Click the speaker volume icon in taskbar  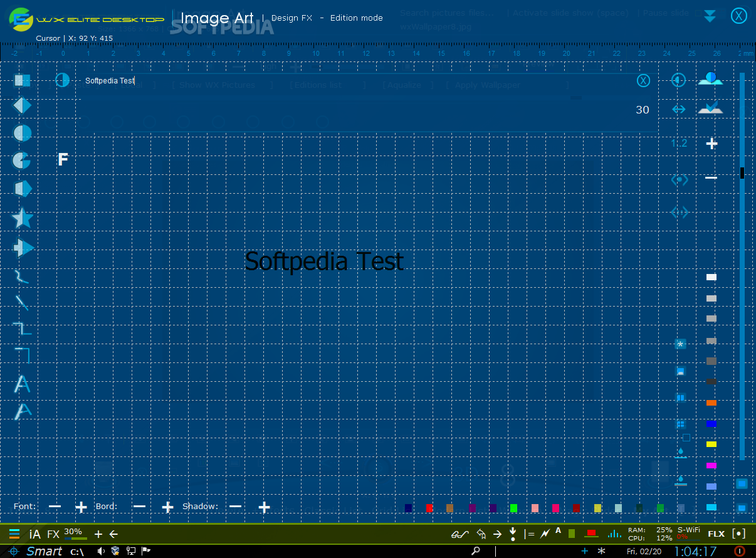(100, 551)
